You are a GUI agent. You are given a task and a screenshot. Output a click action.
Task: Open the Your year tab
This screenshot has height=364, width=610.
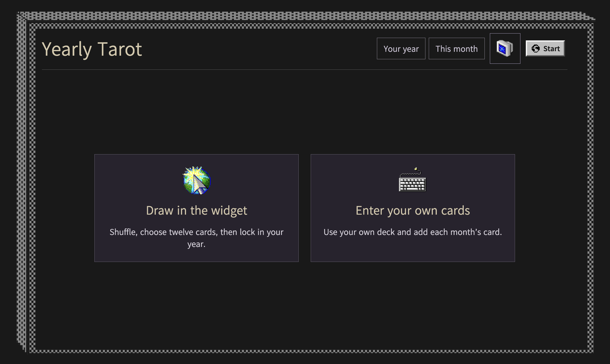[401, 48]
